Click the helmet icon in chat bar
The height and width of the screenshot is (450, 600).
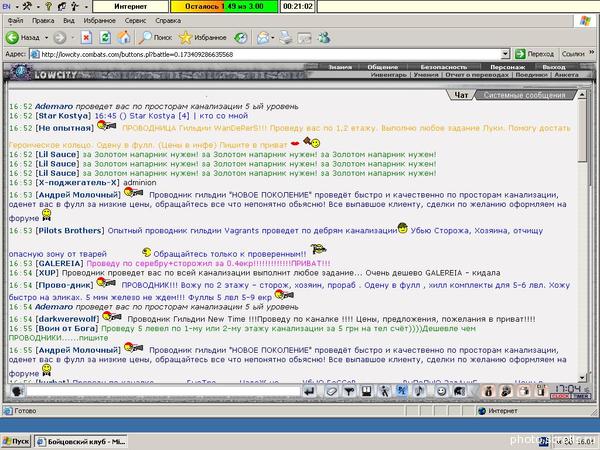point(459,391)
